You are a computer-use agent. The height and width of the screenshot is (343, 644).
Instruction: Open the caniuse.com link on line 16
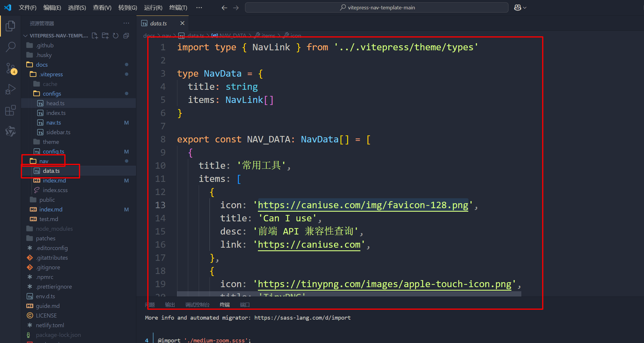coord(309,244)
